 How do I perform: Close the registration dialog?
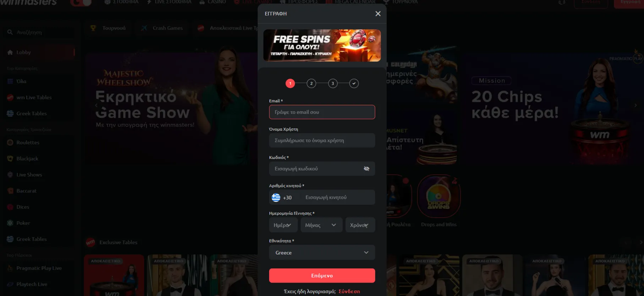378,13
